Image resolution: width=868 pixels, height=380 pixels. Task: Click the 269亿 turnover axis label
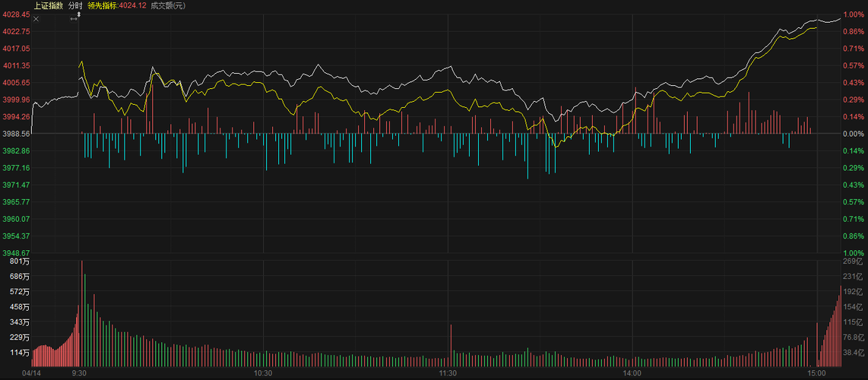(x=853, y=261)
